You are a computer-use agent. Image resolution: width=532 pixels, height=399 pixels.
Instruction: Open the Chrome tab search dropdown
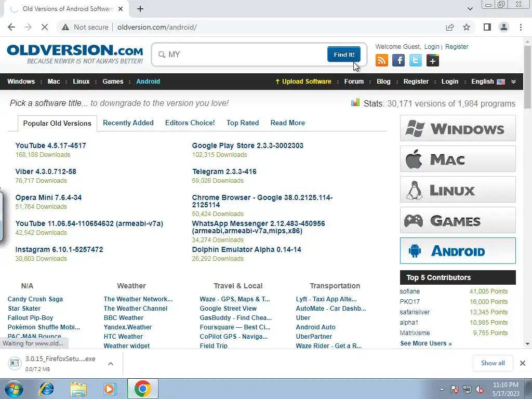(470, 9)
